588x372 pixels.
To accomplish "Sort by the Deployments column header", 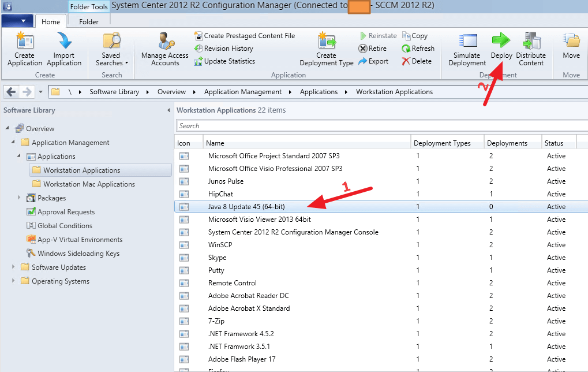I will [512, 143].
